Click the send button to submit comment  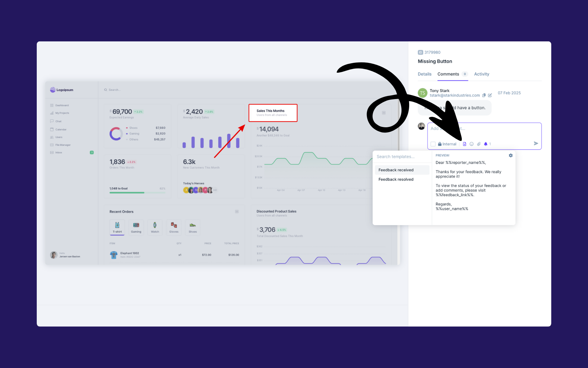tap(536, 143)
